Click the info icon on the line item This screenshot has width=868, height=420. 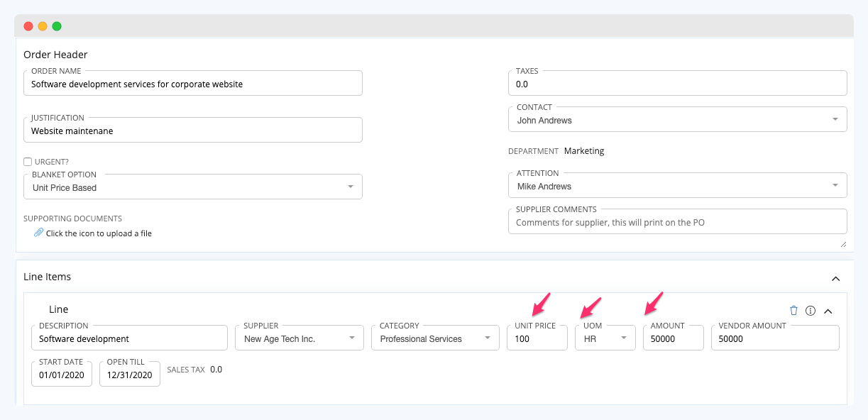point(811,310)
